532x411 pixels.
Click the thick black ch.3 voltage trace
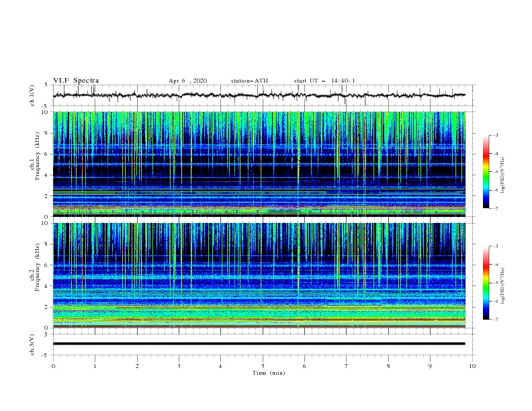(259, 344)
